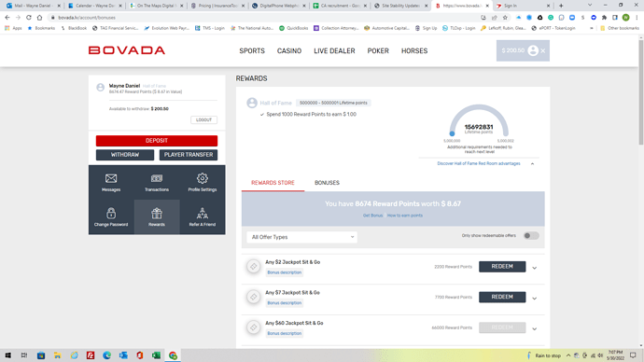Open Discover Hall of Fame Red Room advantages
This screenshot has width=644, height=362.
click(x=479, y=163)
